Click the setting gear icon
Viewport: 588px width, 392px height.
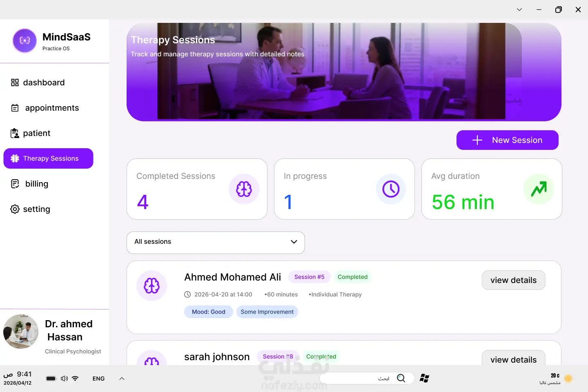tap(15, 209)
